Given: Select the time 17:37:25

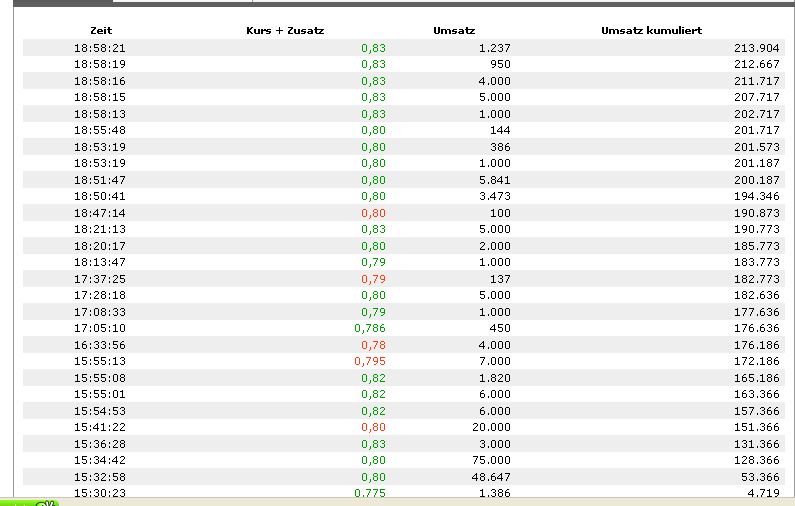Looking at the screenshot, I should [100, 278].
